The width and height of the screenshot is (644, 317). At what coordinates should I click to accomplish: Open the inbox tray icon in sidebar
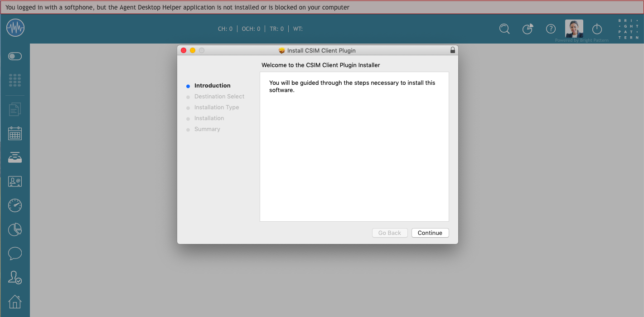(15, 157)
